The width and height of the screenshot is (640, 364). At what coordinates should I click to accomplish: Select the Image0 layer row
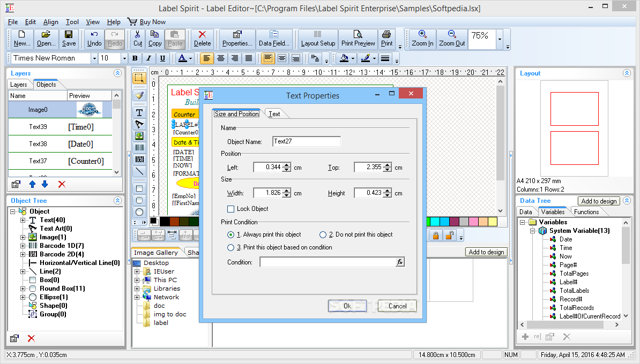tap(60, 110)
